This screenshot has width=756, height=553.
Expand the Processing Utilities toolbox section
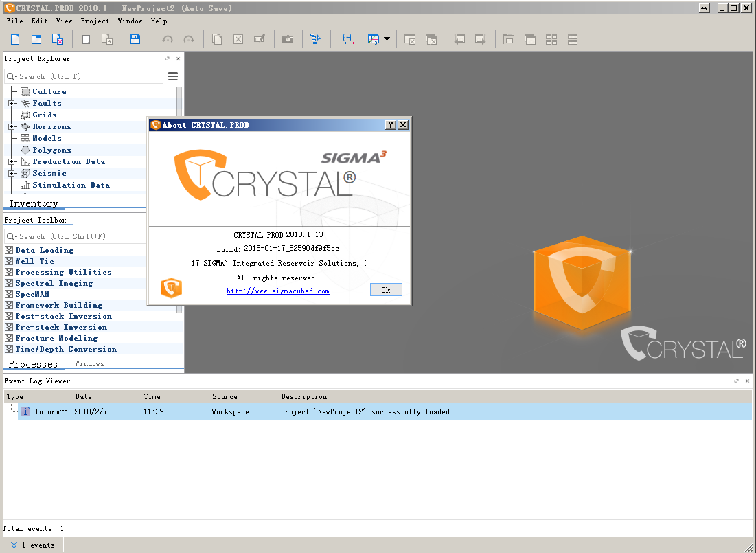pos(9,272)
